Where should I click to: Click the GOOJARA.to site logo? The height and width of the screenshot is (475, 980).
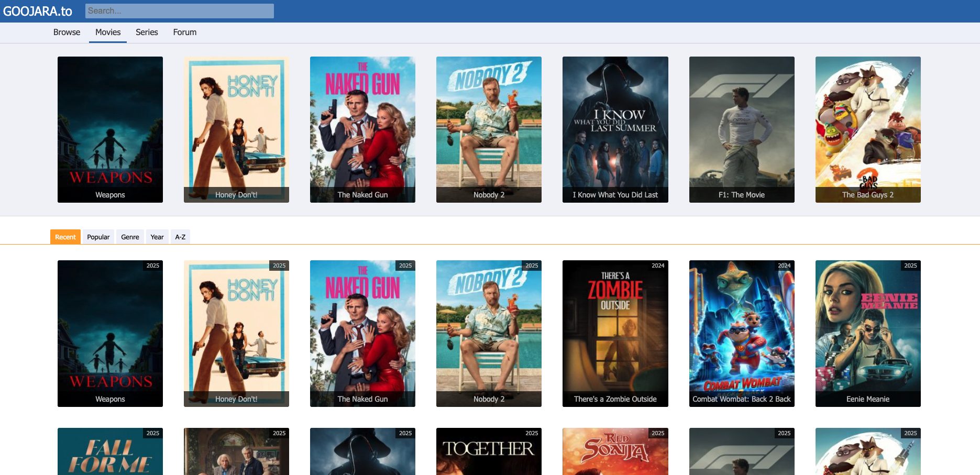[x=38, y=11]
